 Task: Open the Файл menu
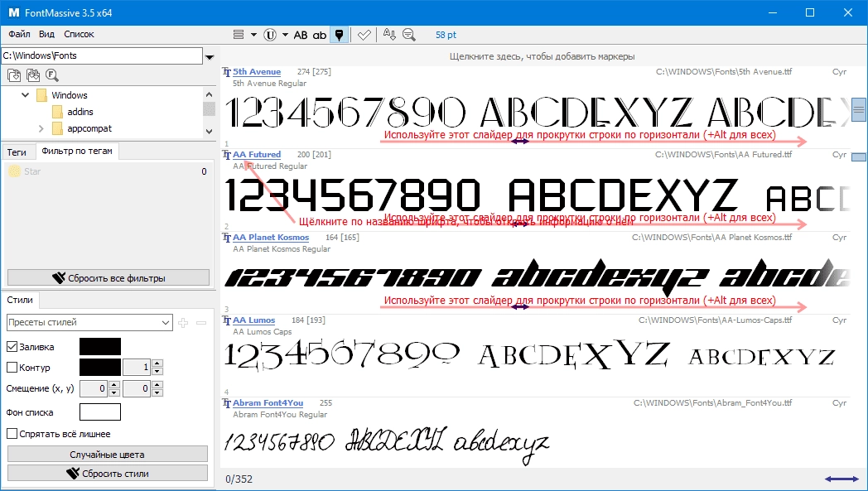[19, 34]
